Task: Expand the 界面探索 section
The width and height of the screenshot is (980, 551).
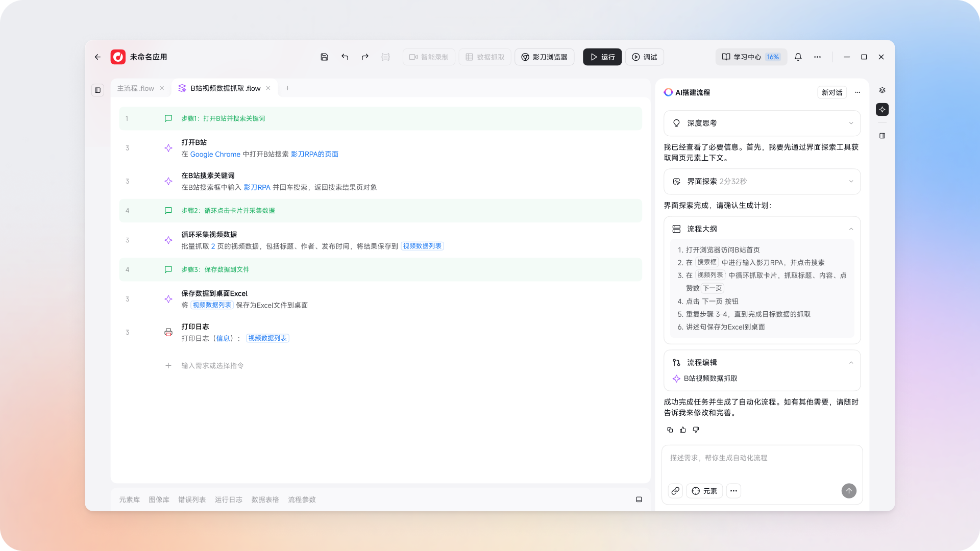Action: [851, 182]
